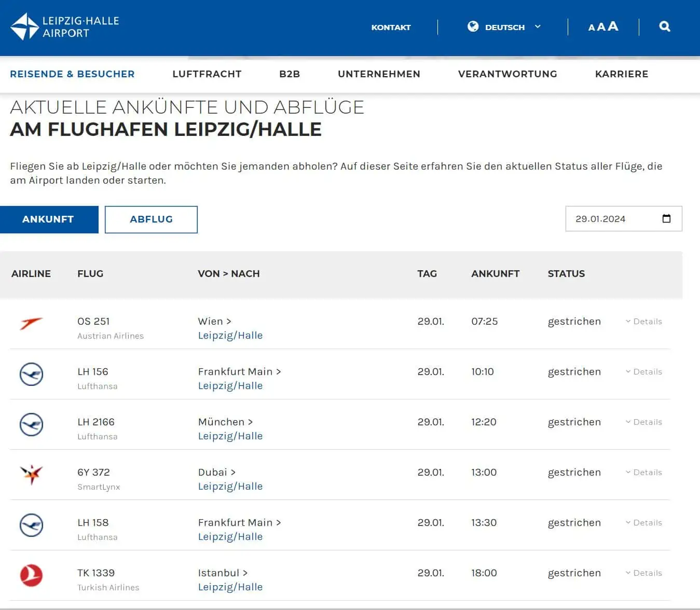Select the Turkish Airlines logo for TK 1339

click(x=32, y=576)
